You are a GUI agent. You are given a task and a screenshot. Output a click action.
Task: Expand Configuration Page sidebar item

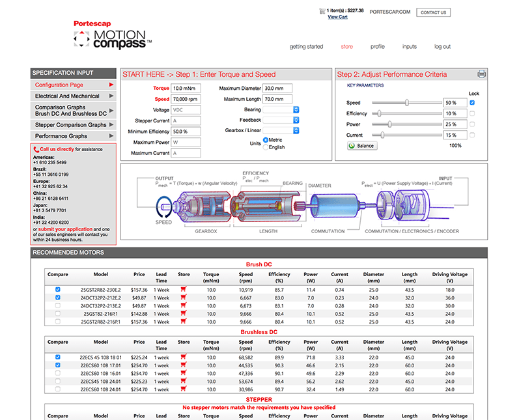pyautogui.click(x=74, y=85)
